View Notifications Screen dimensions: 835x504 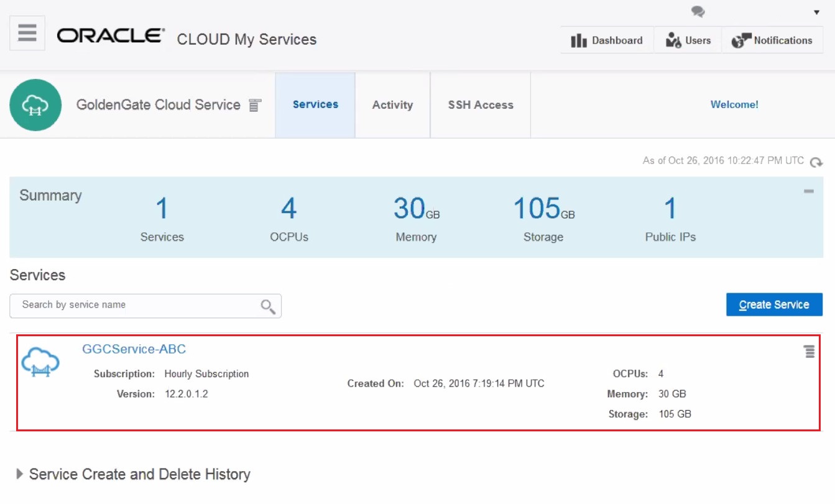coord(772,40)
